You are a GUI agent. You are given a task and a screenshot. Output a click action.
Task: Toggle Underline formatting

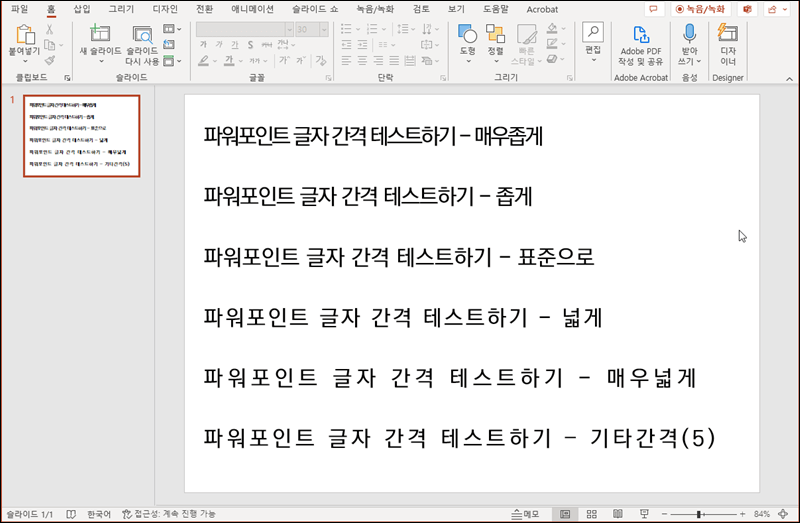(234, 45)
